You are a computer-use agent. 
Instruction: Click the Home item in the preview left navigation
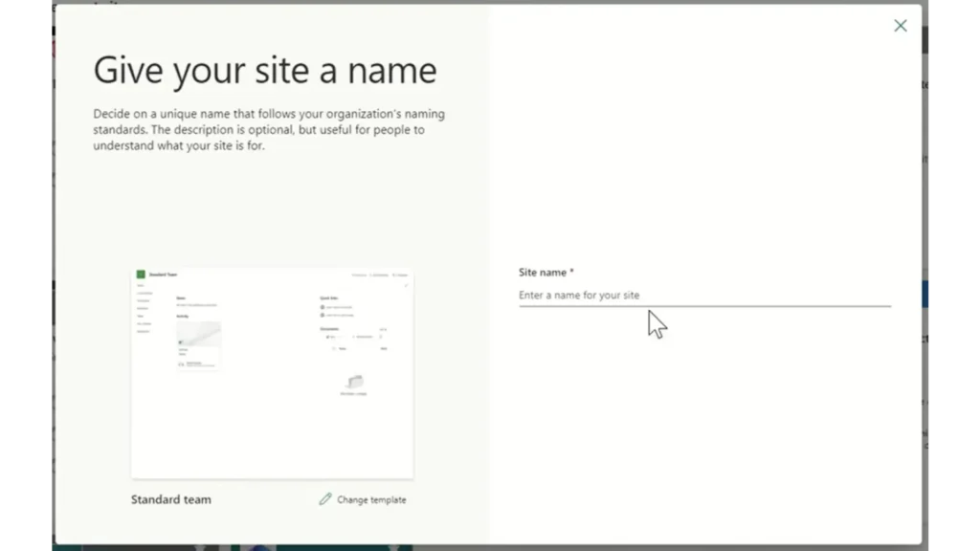click(x=141, y=285)
